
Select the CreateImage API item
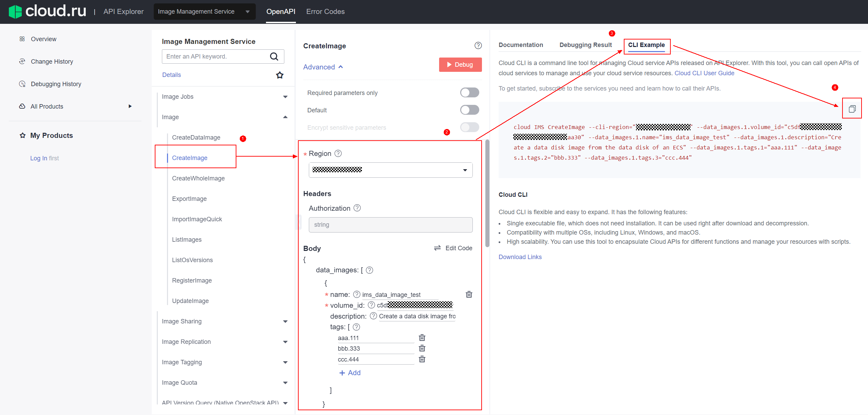pos(189,158)
